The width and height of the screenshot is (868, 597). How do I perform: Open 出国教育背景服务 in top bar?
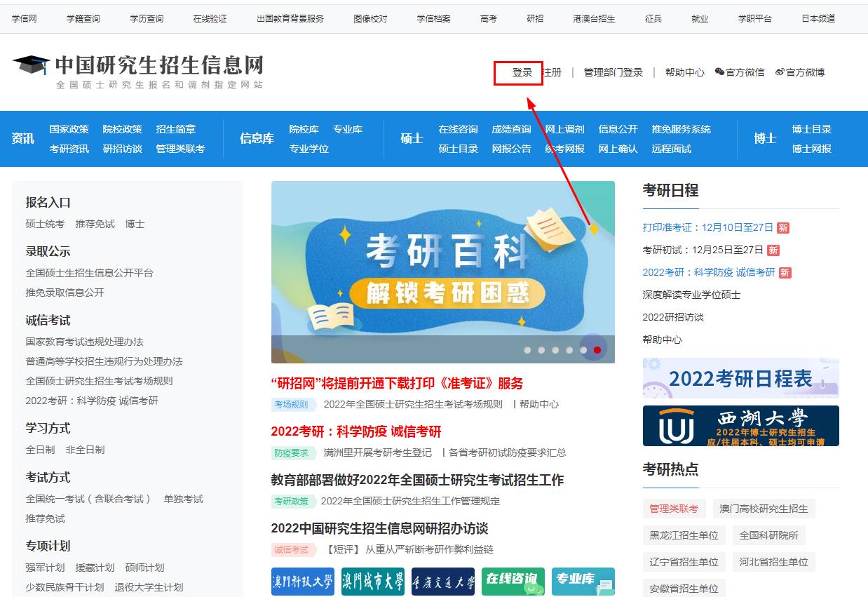[x=290, y=19]
